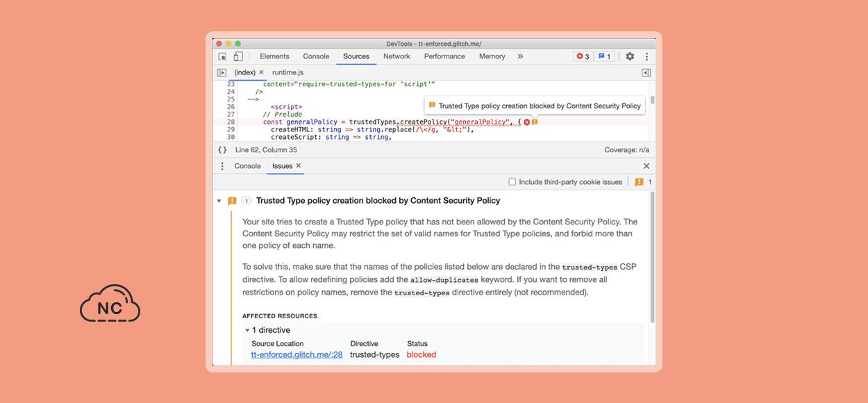Close the (index) file tab
The height and width of the screenshot is (403, 868).
click(x=262, y=72)
